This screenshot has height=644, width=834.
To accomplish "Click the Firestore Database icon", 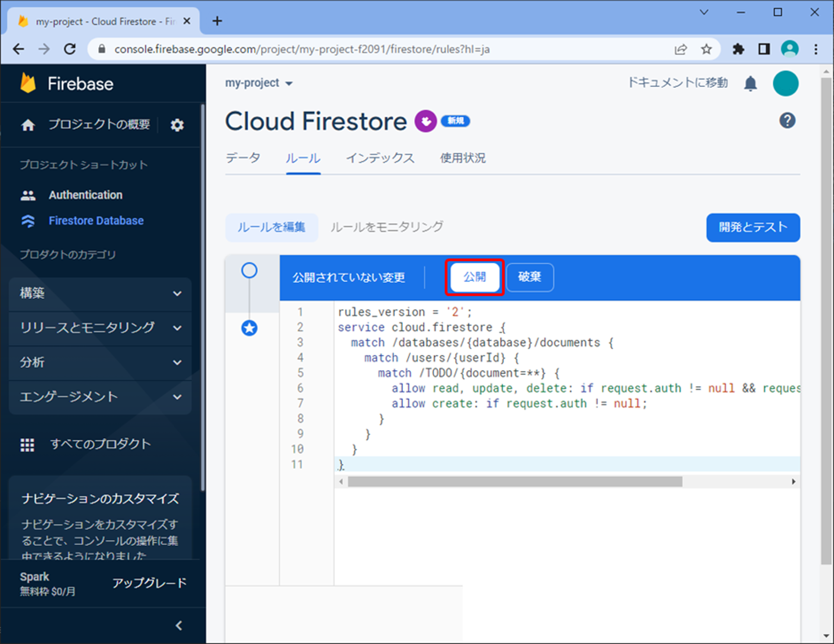I will pos(28,221).
